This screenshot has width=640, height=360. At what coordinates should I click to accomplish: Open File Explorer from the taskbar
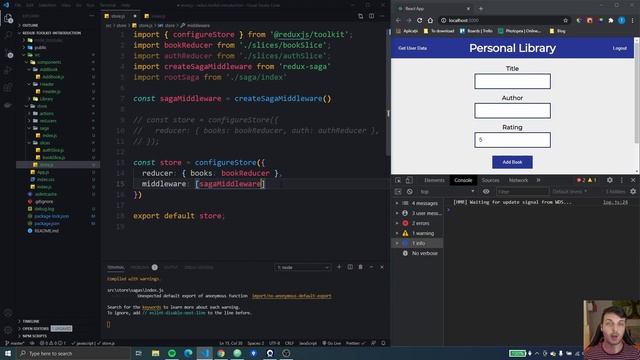point(156,353)
